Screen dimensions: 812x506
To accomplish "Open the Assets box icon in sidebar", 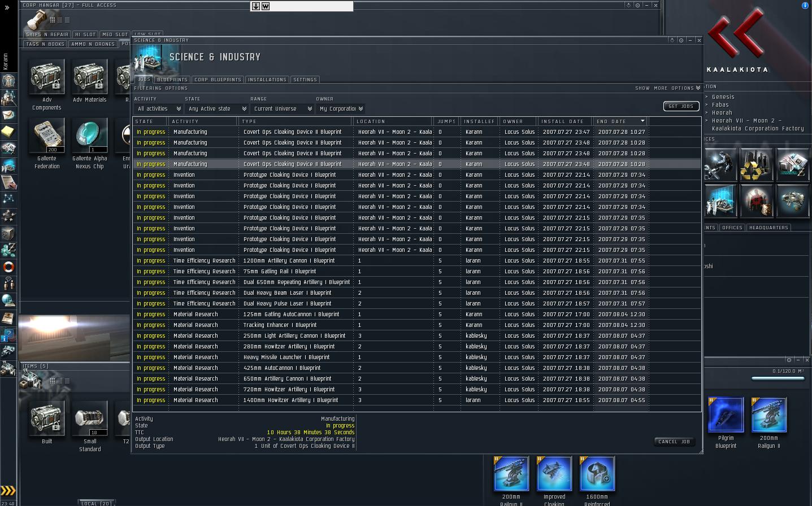I will [8, 233].
